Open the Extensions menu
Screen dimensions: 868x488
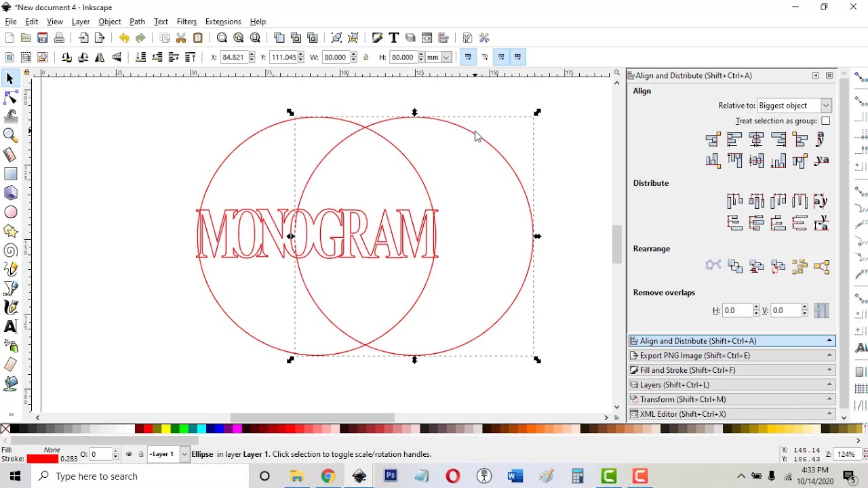point(223,22)
